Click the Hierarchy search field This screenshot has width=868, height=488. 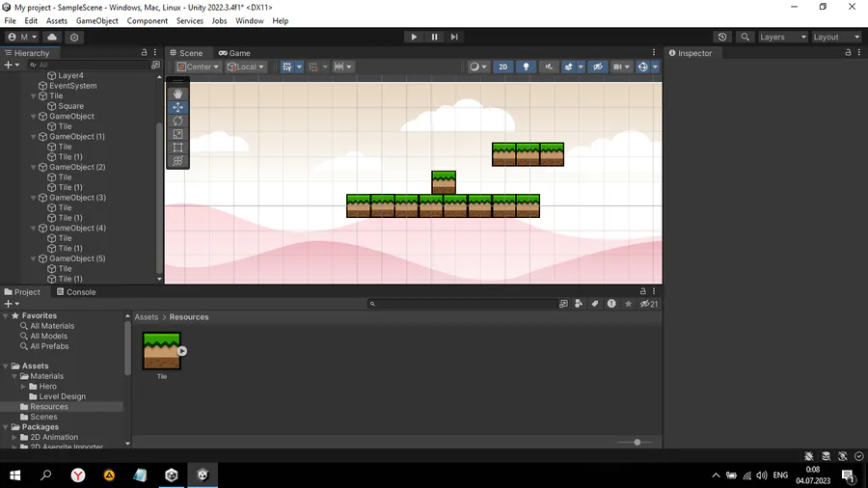click(89, 66)
